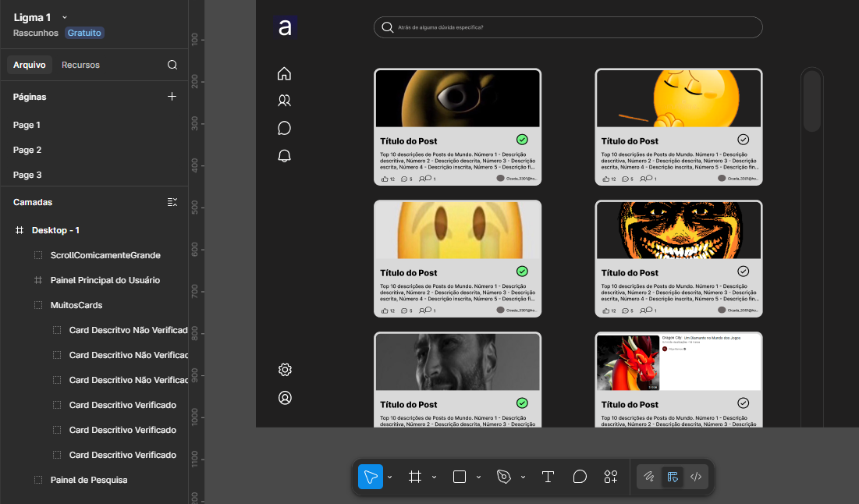Select the Rectangle shape tool
Image resolution: width=859 pixels, height=504 pixels.
tap(460, 477)
